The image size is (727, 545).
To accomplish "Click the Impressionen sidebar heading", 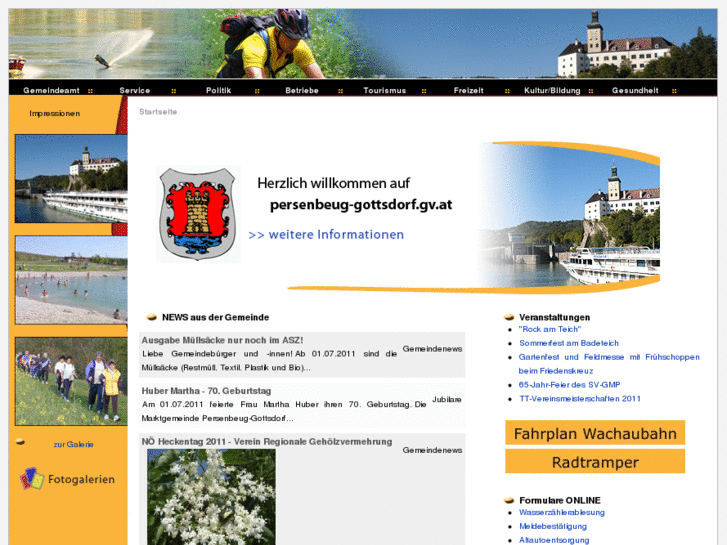I will pos(55,113).
